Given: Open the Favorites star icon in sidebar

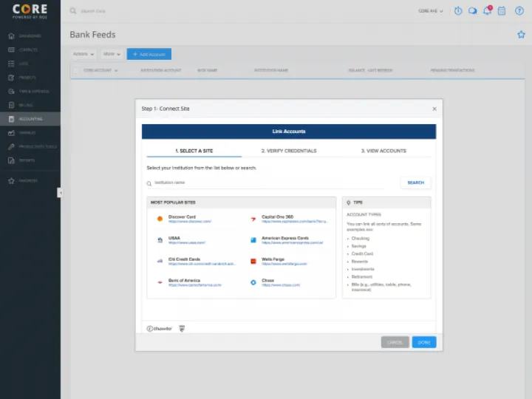Looking at the screenshot, I should pyautogui.click(x=11, y=181).
